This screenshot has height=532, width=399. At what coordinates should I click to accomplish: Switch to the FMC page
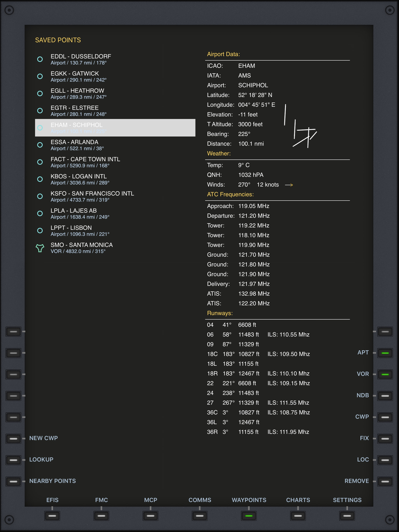[x=101, y=516]
